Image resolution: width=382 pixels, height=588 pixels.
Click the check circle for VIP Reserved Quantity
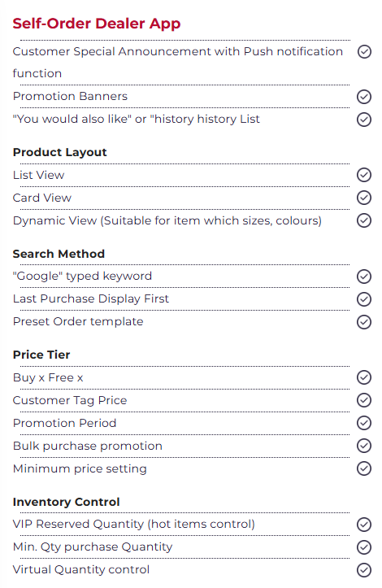363,525
